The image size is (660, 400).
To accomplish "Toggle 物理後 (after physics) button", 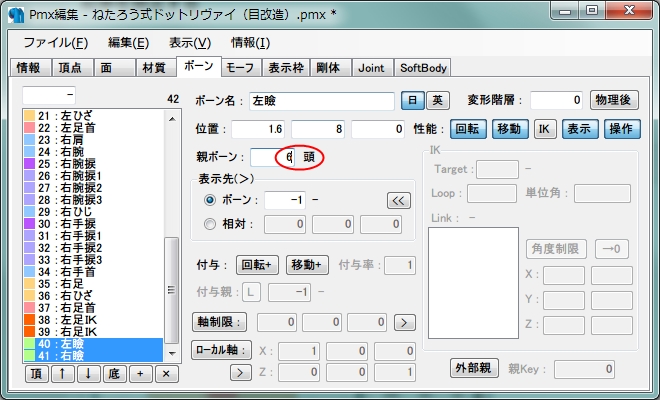I will pyautogui.click(x=614, y=100).
